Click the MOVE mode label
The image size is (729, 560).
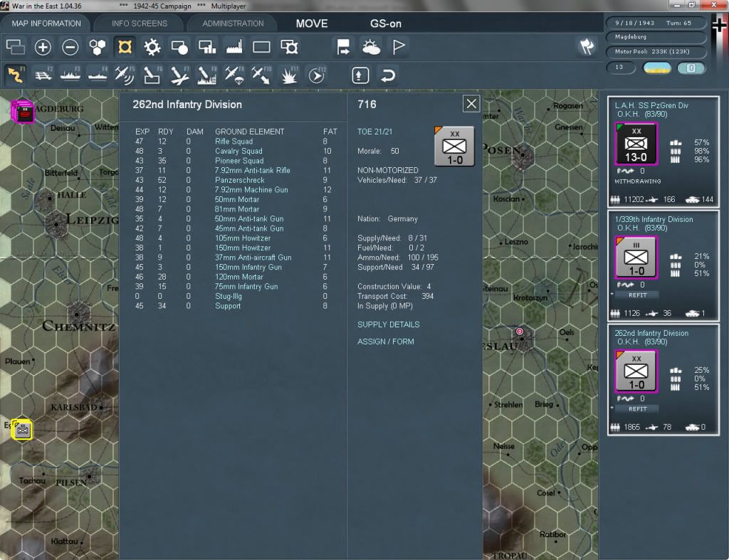[x=312, y=23]
